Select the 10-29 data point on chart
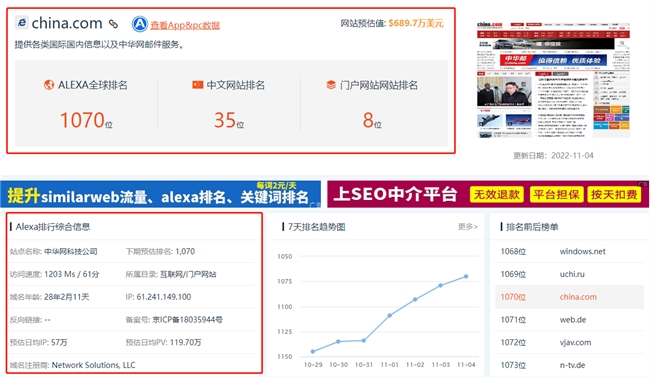This screenshot has height=378, width=650. click(313, 351)
